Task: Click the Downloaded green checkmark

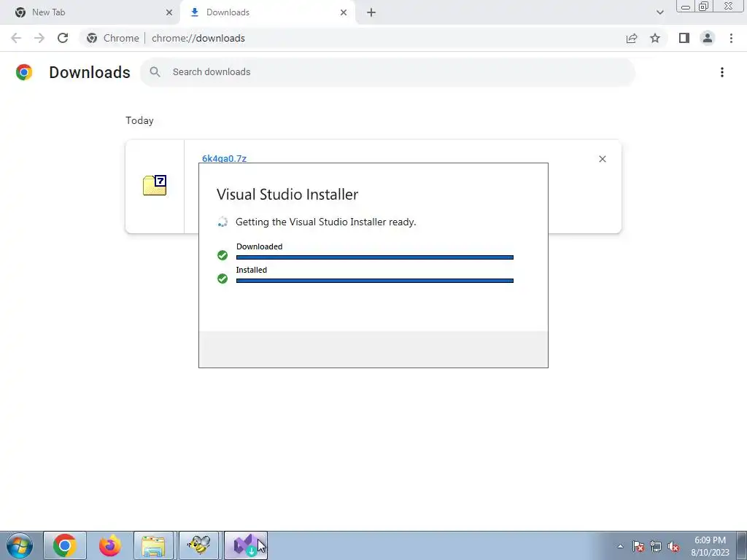Action: 222,255
